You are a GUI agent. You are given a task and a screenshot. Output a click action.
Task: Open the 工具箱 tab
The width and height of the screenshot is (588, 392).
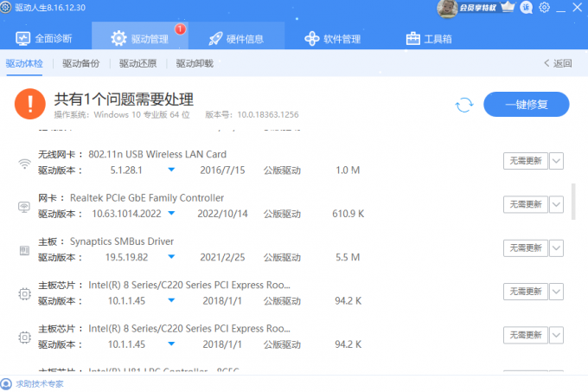tap(429, 39)
